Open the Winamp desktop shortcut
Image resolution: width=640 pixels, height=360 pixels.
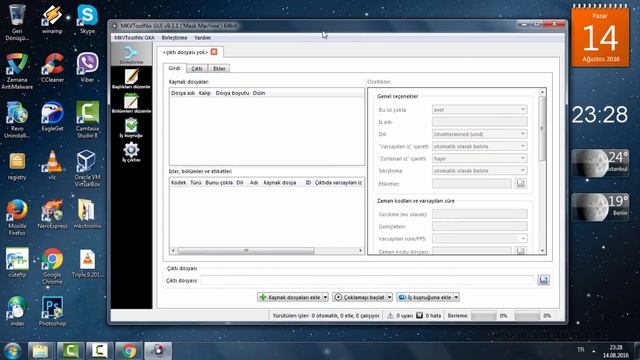coord(52,19)
